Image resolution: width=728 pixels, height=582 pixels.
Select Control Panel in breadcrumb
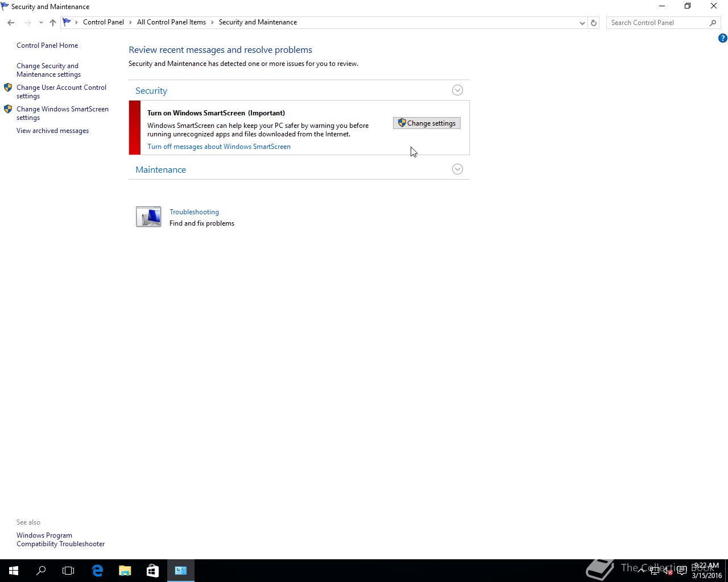[104, 22]
